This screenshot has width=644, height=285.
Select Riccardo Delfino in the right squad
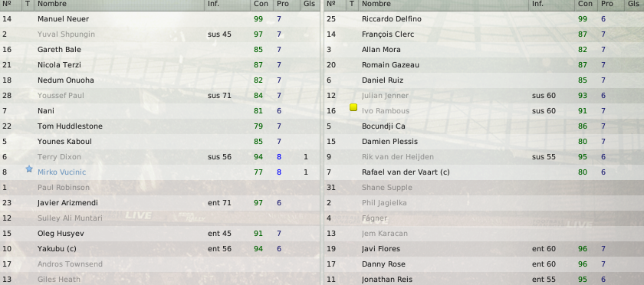click(392, 19)
